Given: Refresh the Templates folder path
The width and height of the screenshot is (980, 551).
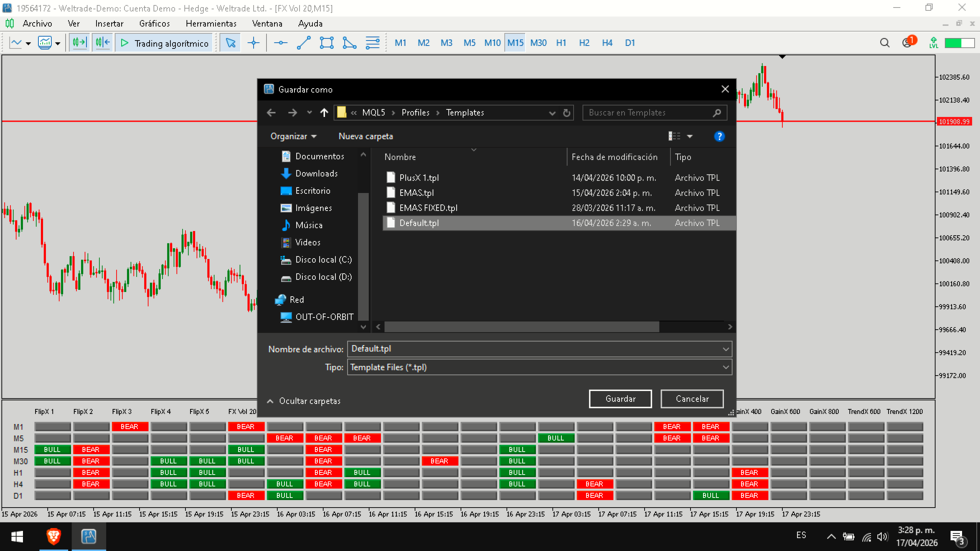Looking at the screenshot, I should [x=567, y=113].
